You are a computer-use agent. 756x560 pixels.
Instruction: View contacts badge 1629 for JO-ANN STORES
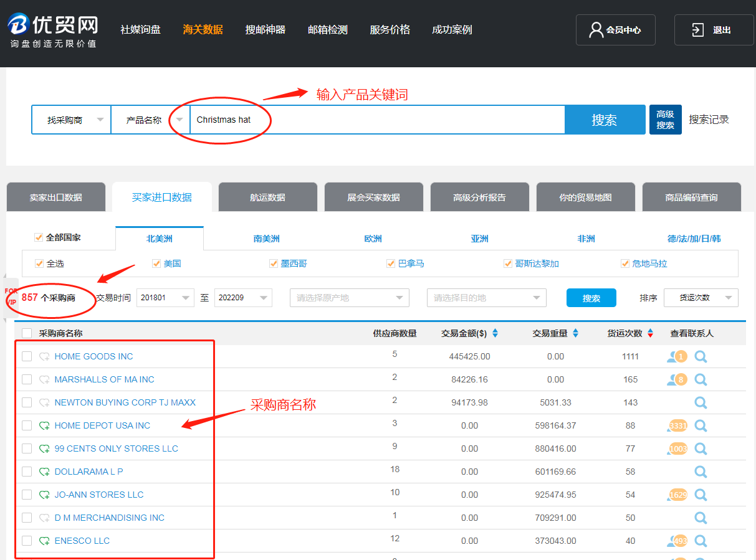pos(677,495)
